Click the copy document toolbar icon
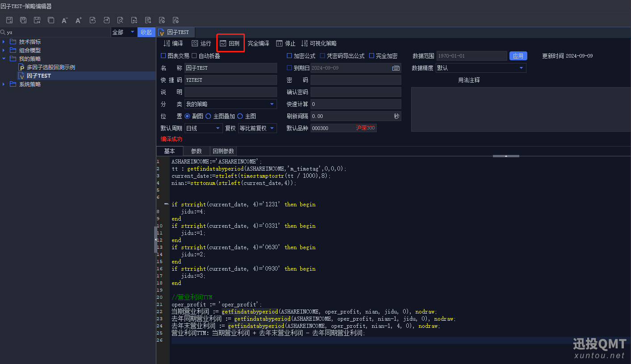 pos(51,20)
